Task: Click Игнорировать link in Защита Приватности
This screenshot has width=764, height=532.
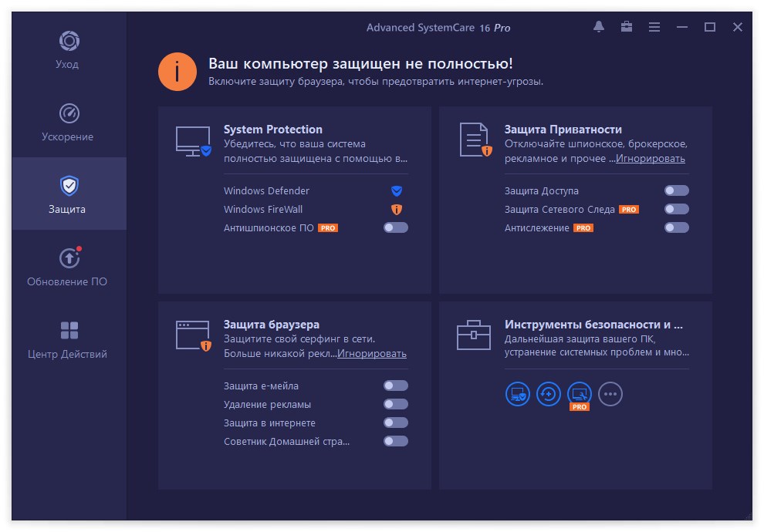Action: coord(651,159)
